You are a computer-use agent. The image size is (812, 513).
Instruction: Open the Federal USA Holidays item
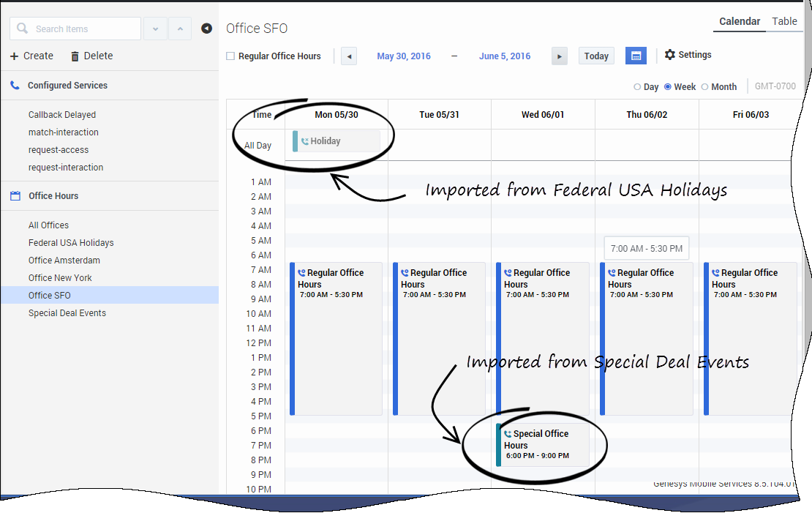[x=71, y=243]
